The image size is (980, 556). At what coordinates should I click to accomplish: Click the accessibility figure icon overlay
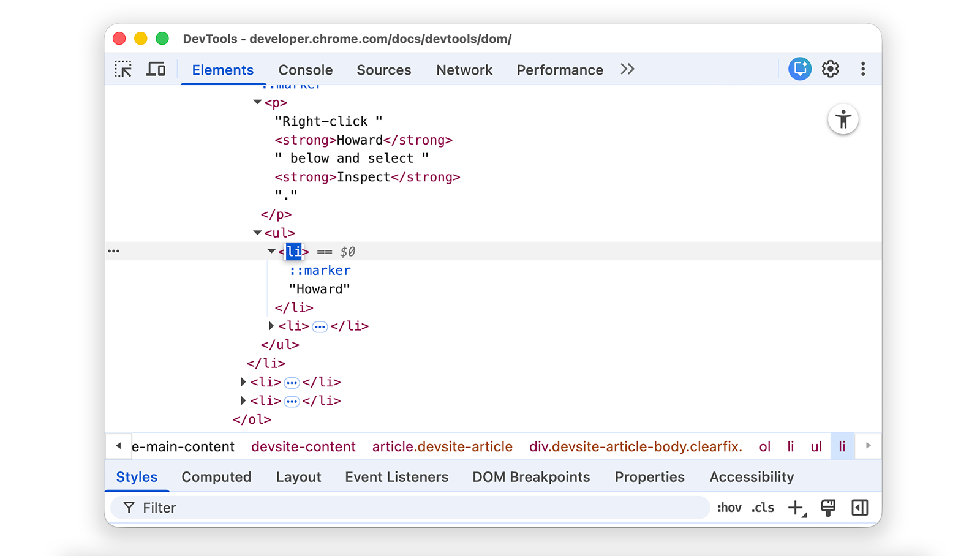click(843, 119)
